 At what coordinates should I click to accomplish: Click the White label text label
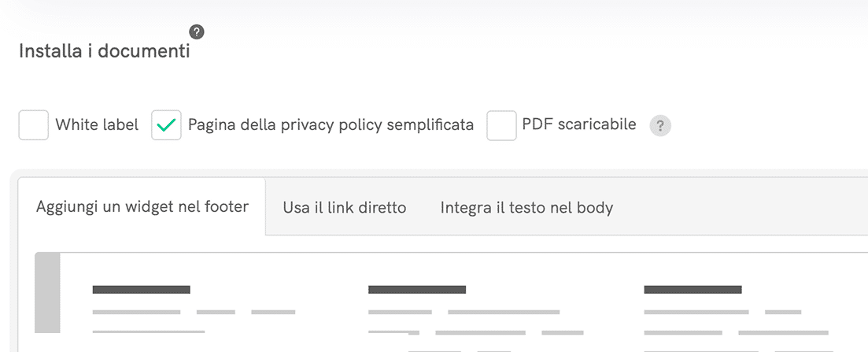[97, 124]
